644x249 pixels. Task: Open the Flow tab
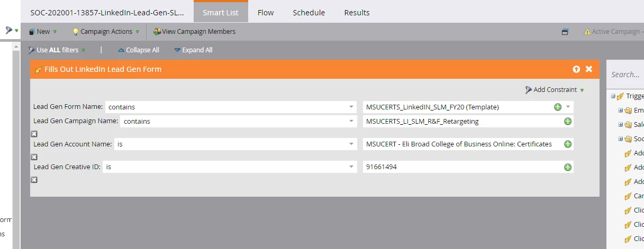click(x=266, y=12)
